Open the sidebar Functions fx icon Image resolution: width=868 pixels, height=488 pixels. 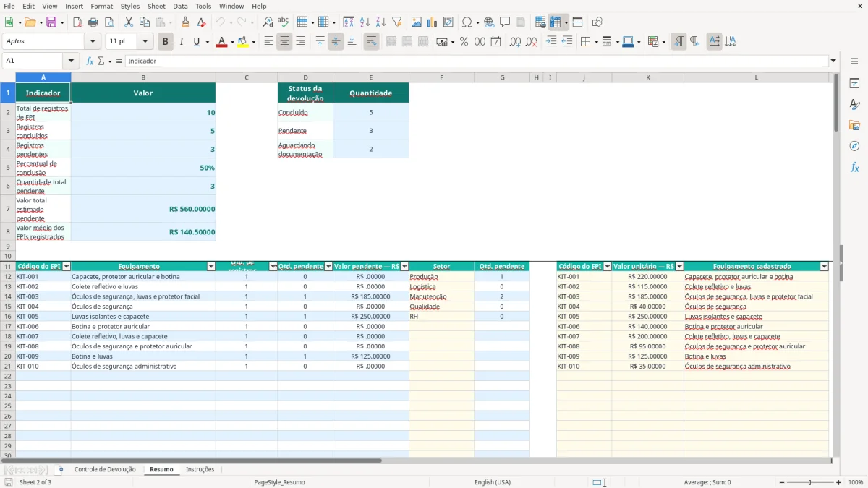pyautogui.click(x=854, y=168)
